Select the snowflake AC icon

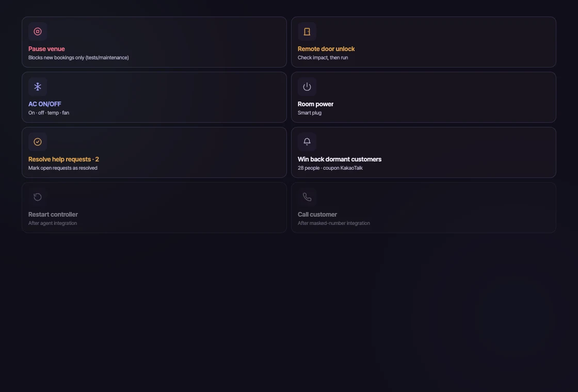pos(38,87)
